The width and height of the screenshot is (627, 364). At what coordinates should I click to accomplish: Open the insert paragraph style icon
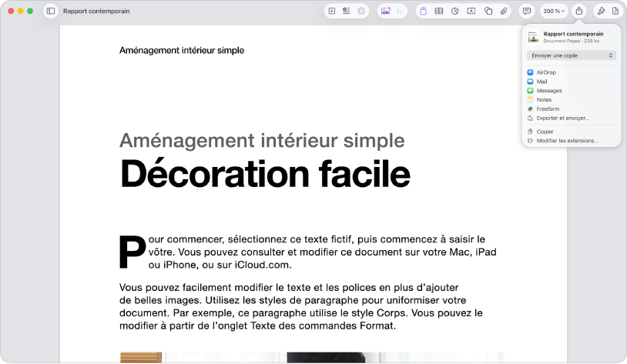click(x=347, y=12)
